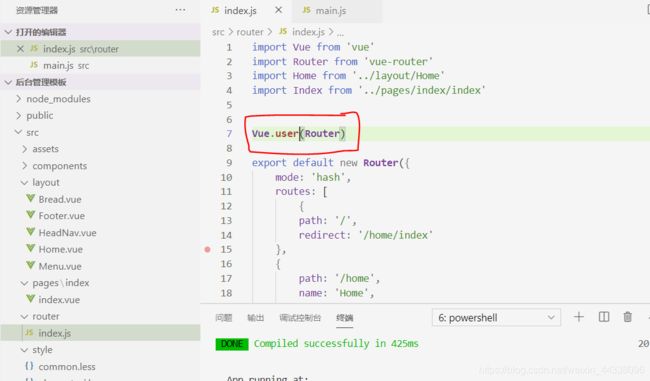
Task: Select the 终端 terminal panel tab
Action: pyautogui.click(x=344, y=318)
